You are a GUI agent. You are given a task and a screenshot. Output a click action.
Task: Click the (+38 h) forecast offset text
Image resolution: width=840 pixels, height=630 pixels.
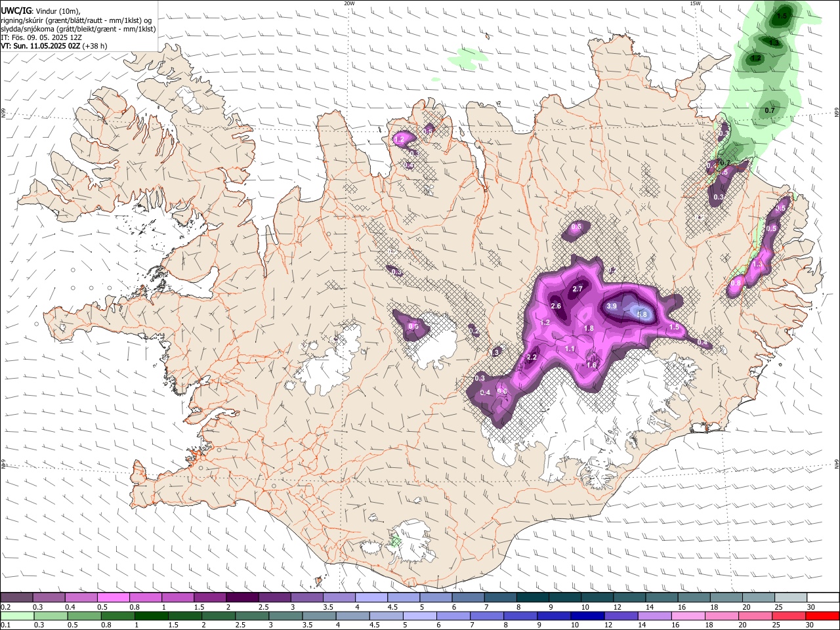95,46
